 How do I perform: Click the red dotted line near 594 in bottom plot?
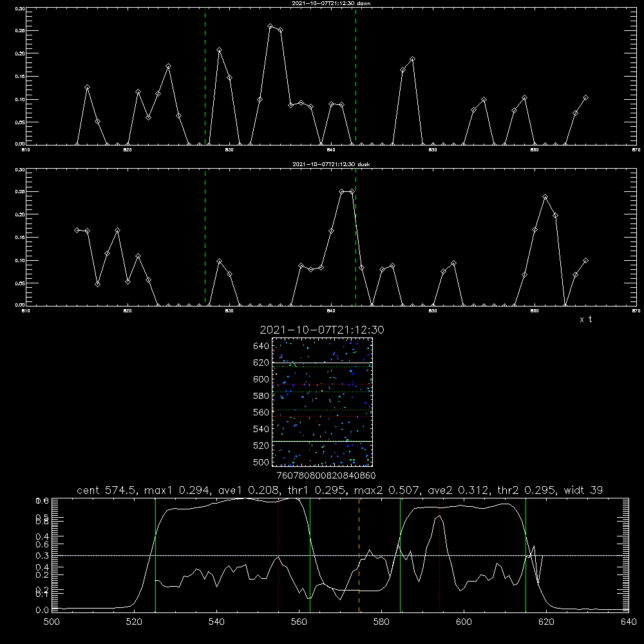click(439, 555)
